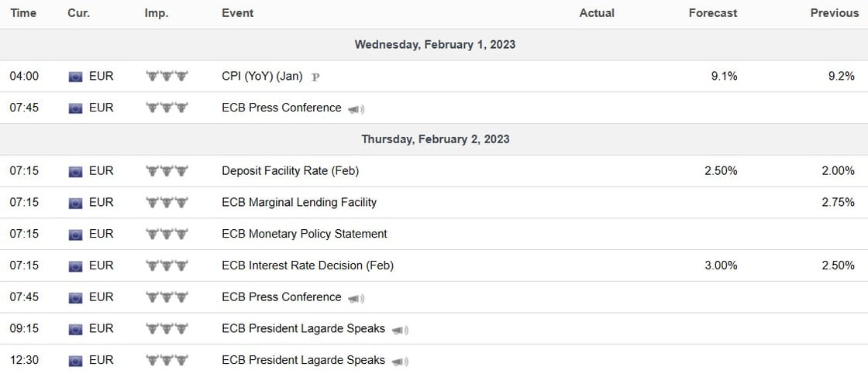Open the CPI (YoY) (Jan) event
This screenshot has height=377, width=868.
point(262,76)
